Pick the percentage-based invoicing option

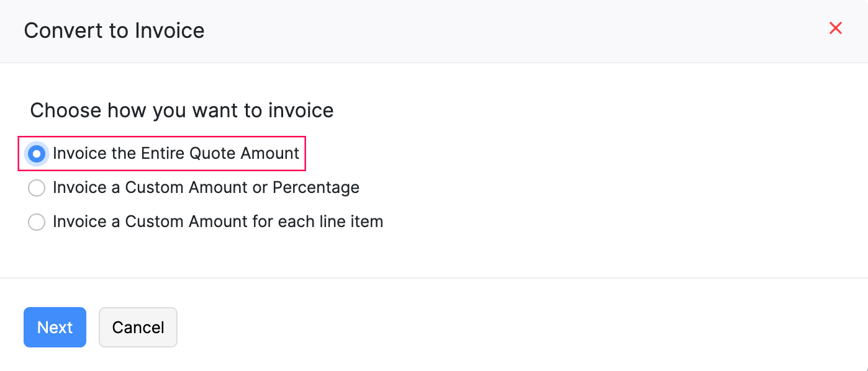coord(37,188)
